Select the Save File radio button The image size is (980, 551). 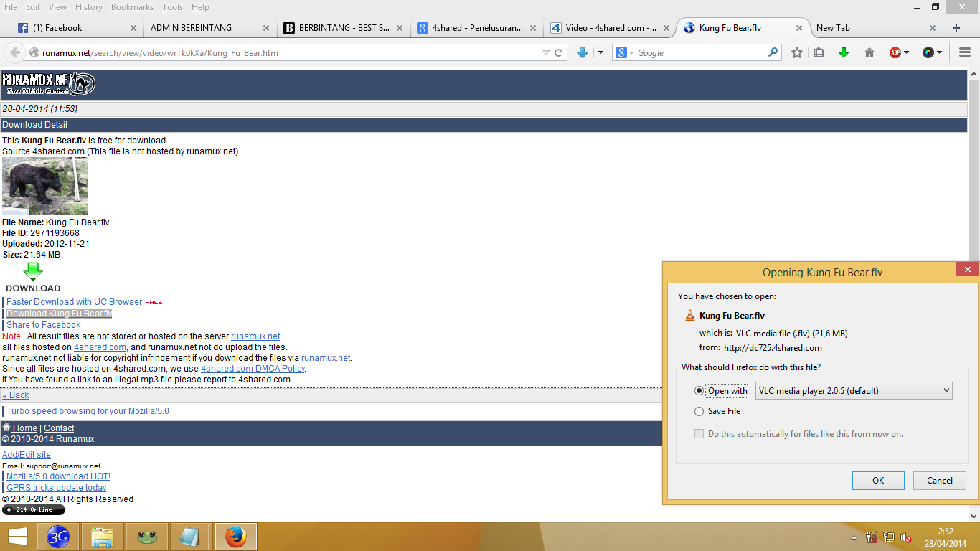(699, 411)
